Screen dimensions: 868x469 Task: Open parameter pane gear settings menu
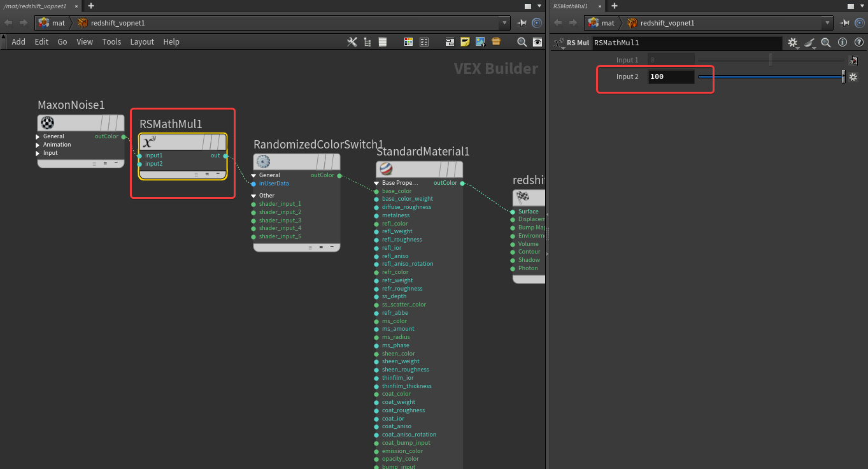coord(793,43)
